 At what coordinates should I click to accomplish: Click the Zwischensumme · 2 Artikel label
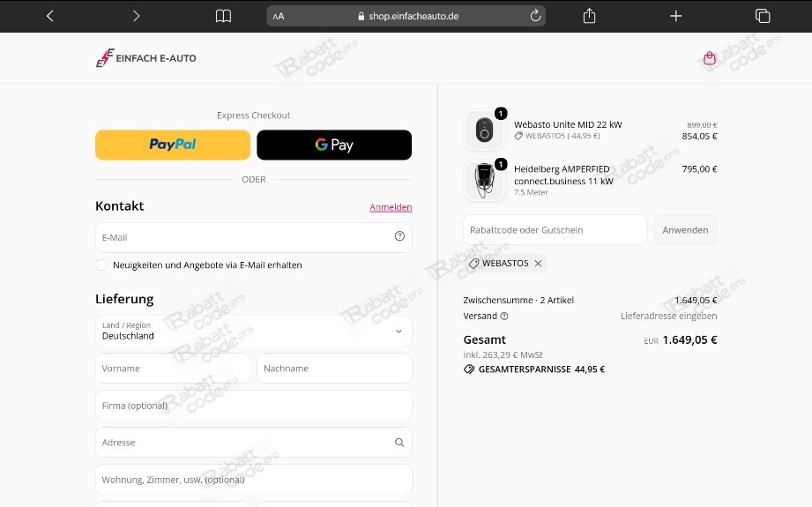click(518, 300)
